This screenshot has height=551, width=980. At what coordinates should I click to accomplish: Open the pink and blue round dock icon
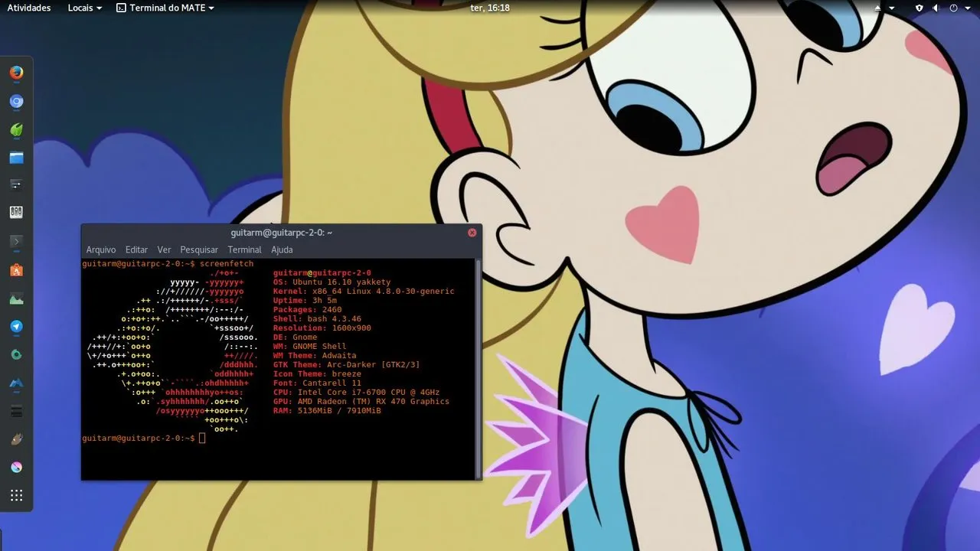coord(16,467)
